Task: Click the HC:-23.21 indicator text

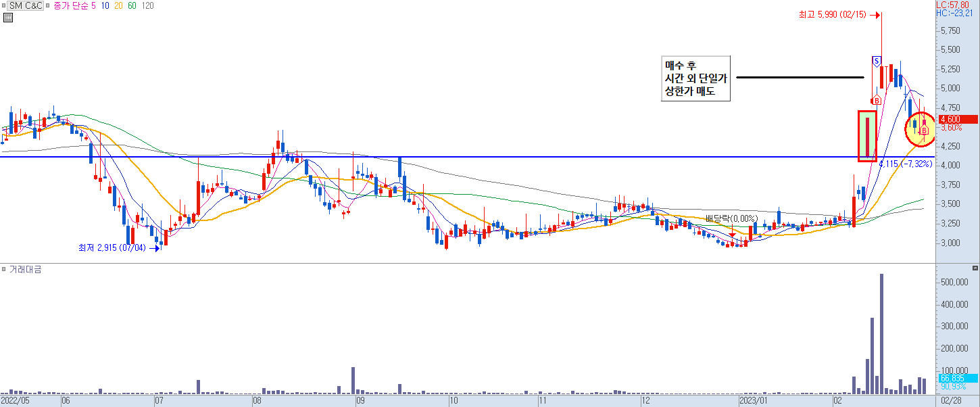Action: pos(954,13)
